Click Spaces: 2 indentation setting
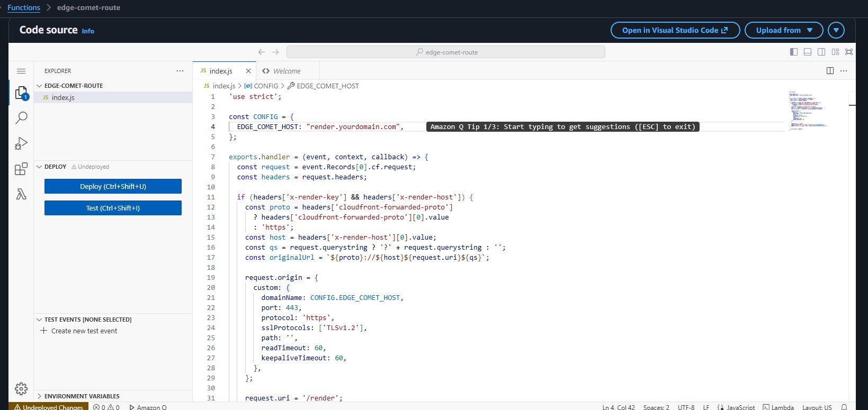The height and width of the screenshot is (410, 868). (x=656, y=407)
